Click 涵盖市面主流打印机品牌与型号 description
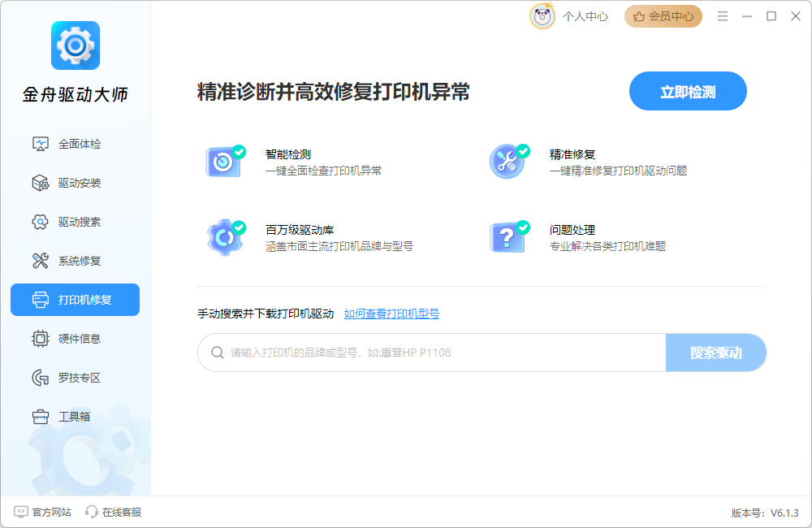This screenshot has width=812, height=528. 339,246
